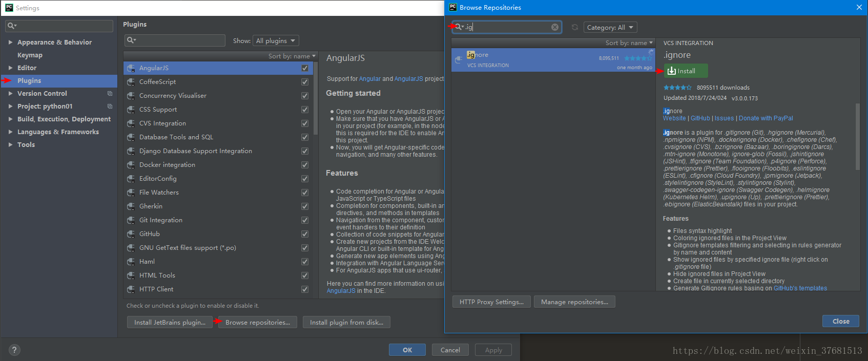Expand the Version Control settings node

coord(10,94)
